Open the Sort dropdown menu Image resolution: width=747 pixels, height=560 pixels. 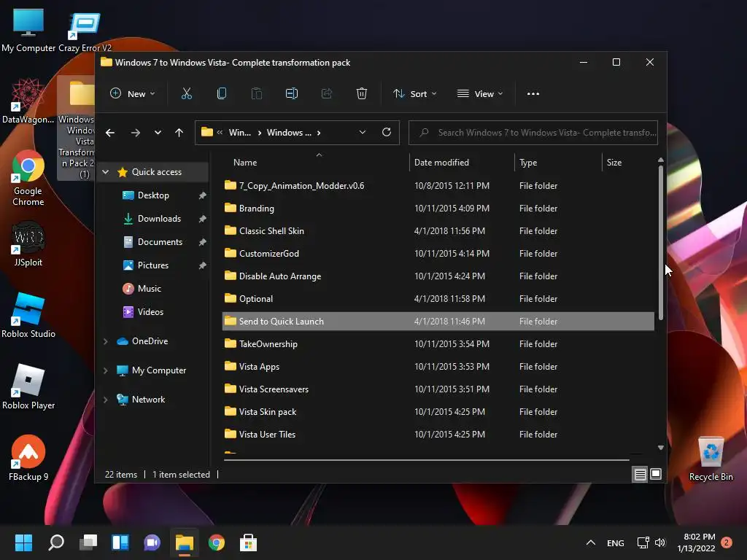pos(414,94)
